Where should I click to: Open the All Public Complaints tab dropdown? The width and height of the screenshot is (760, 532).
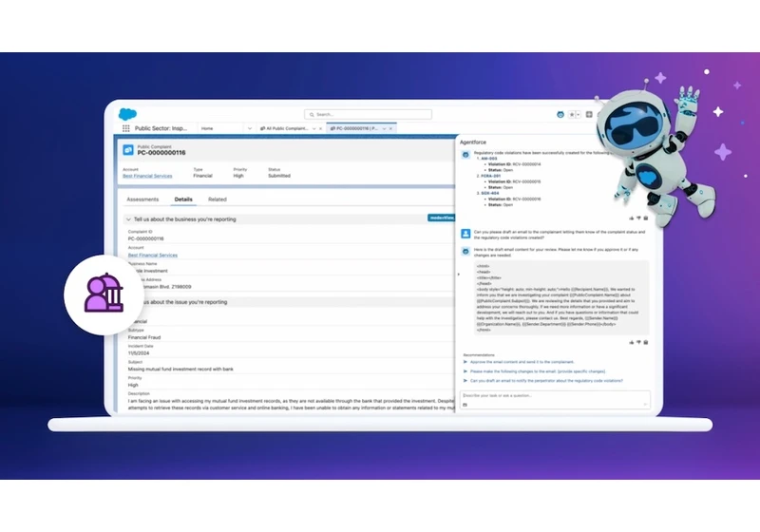(314, 128)
